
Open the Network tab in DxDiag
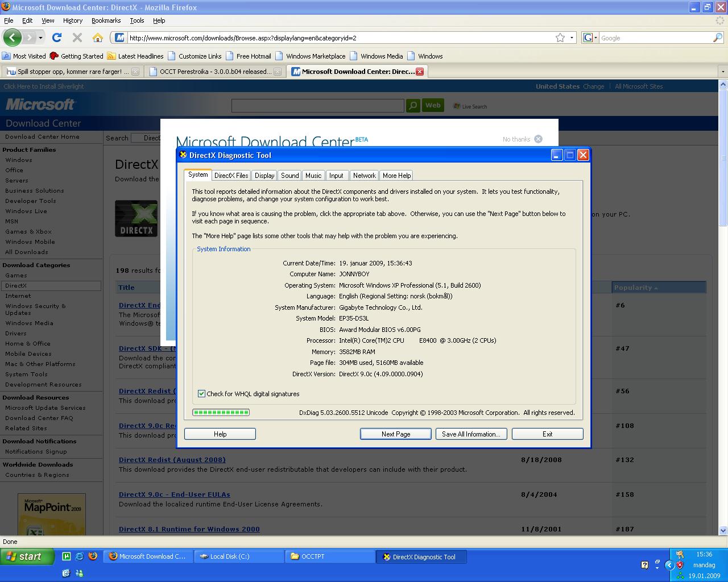click(364, 176)
